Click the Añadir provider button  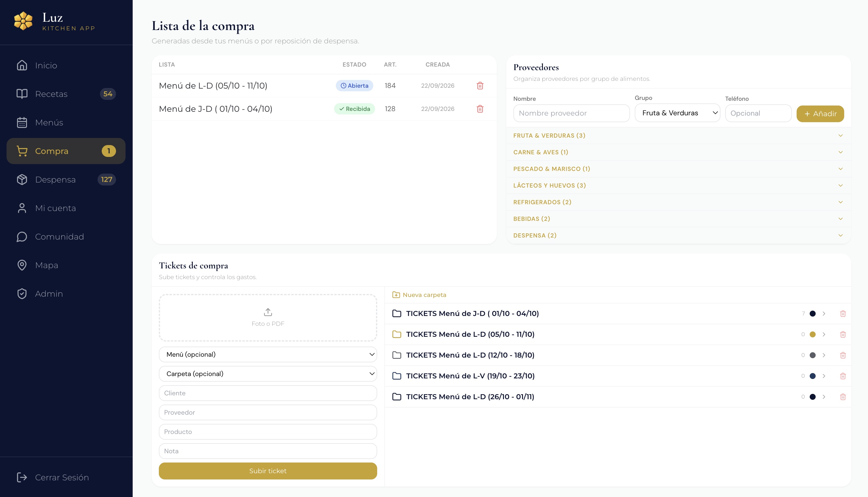pos(820,114)
